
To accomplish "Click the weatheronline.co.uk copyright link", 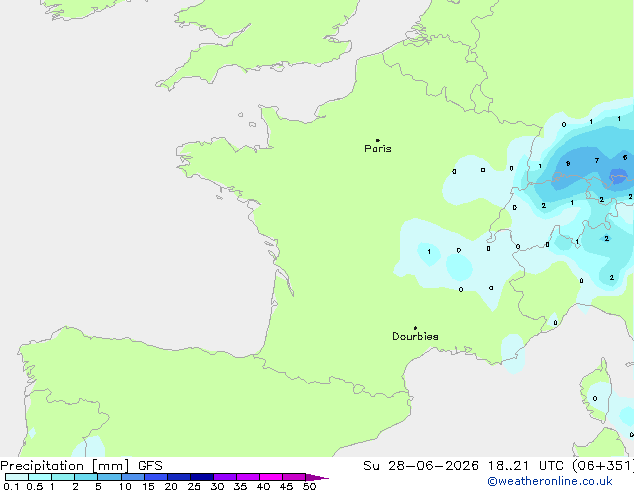I will click(x=550, y=481).
